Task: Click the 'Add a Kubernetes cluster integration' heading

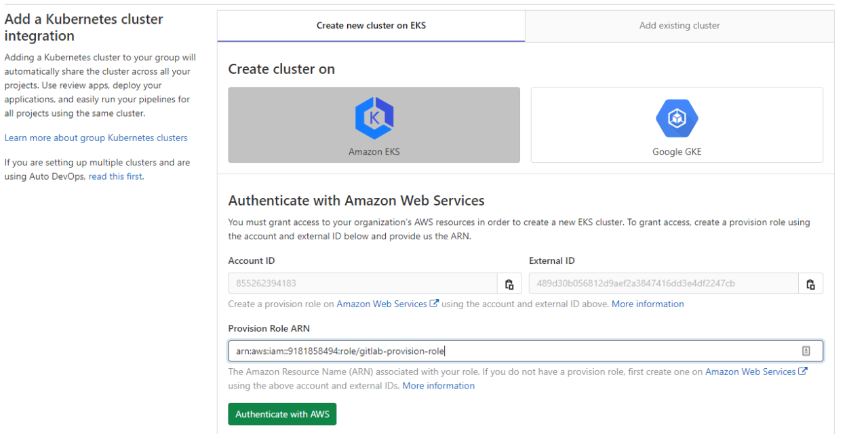Action: (x=84, y=27)
